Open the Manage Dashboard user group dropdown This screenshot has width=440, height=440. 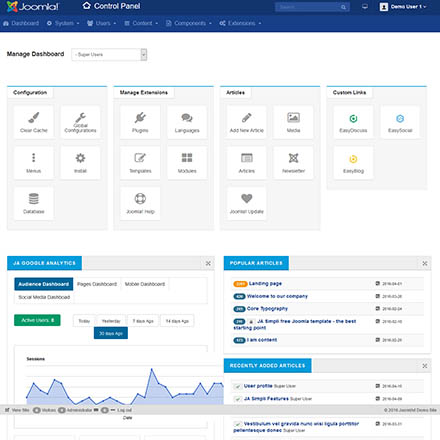coord(109,54)
